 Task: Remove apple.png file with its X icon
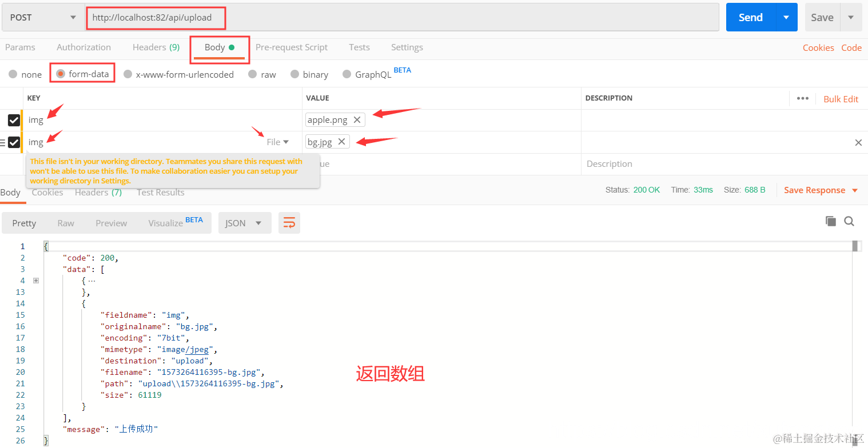point(357,120)
